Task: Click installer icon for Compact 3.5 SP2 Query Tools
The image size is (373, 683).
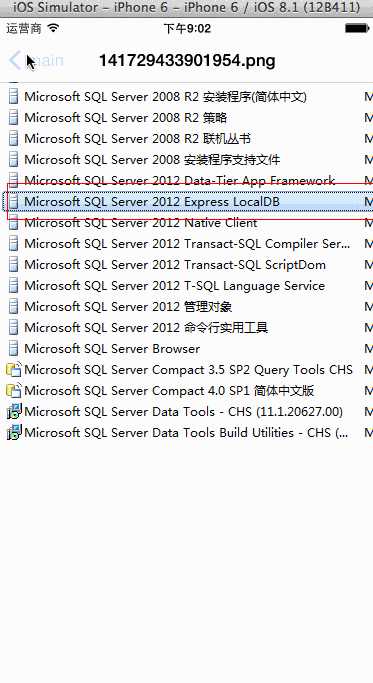Action: pyautogui.click(x=14, y=370)
